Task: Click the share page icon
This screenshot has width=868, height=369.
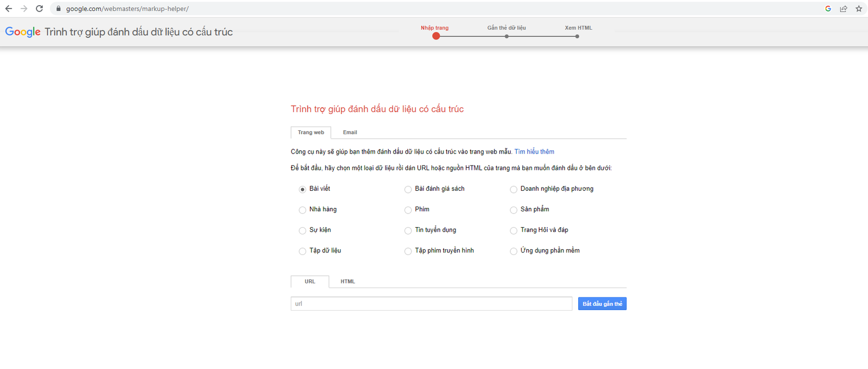Action: [843, 8]
